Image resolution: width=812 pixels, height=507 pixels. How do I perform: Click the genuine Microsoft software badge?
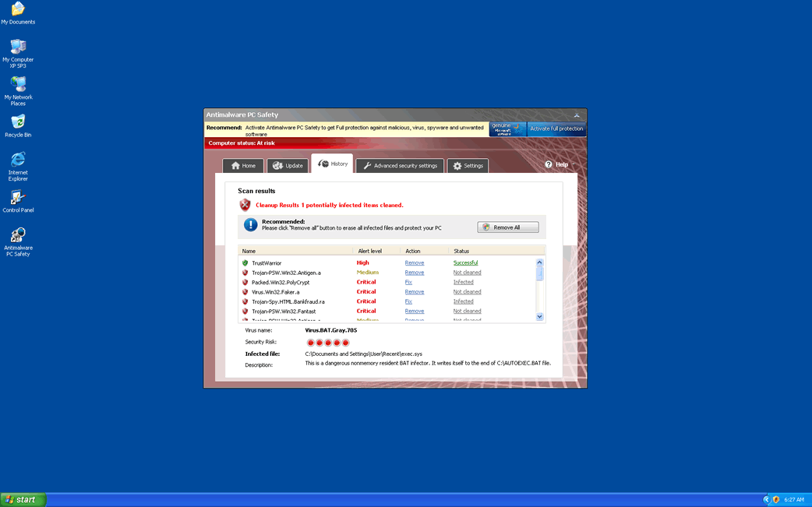[507, 129]
